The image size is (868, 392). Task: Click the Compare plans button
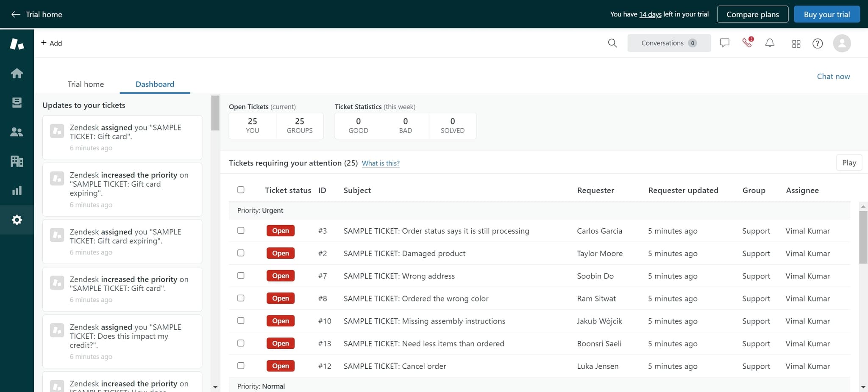752,14
